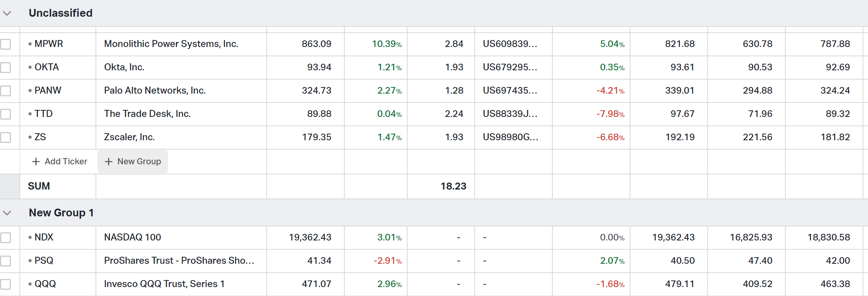Select Zscaler, Inc. company name
Image resolution: width=868 pixels, height=296 pixels.
tap(129, 137)
